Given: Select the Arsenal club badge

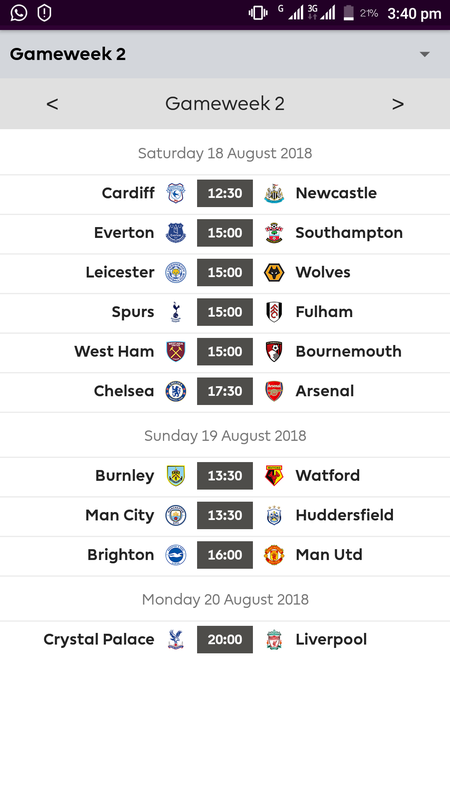Looking at the screenshot, I should coord(274,391).
